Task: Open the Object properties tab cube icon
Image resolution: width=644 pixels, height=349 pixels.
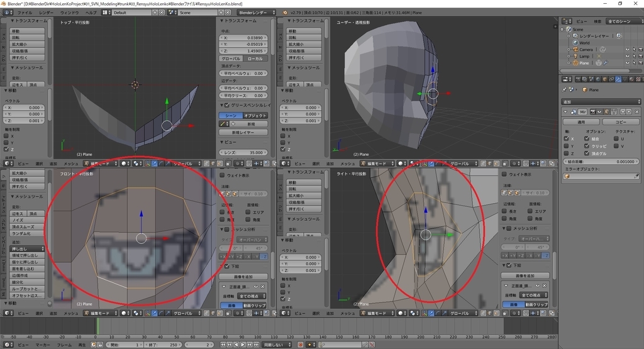Action: pos(604,79)
